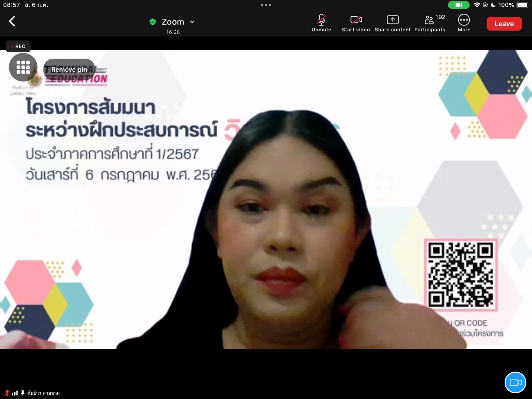The width and height of the screenshot is (532, 399).
Task: Tap the blue floating camera button
Action: (x=515, y=382)
